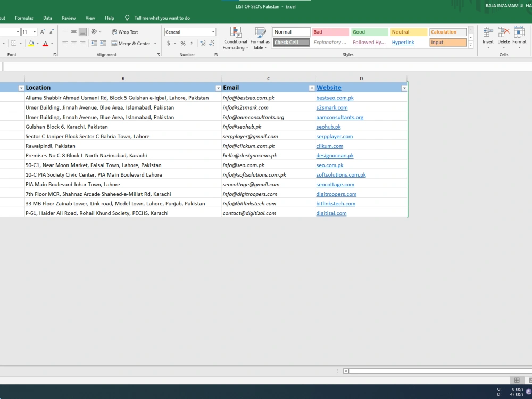Open the bestseo.com.pk website link

[335, 98]
